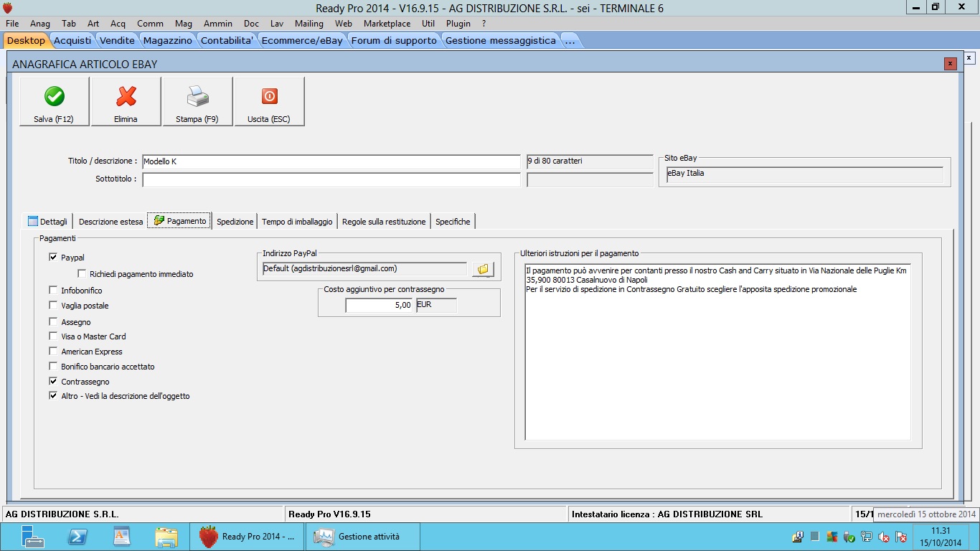Screen dimensions: 980x551
Task: Open the Plugin menu
Action: coord(458,24)
